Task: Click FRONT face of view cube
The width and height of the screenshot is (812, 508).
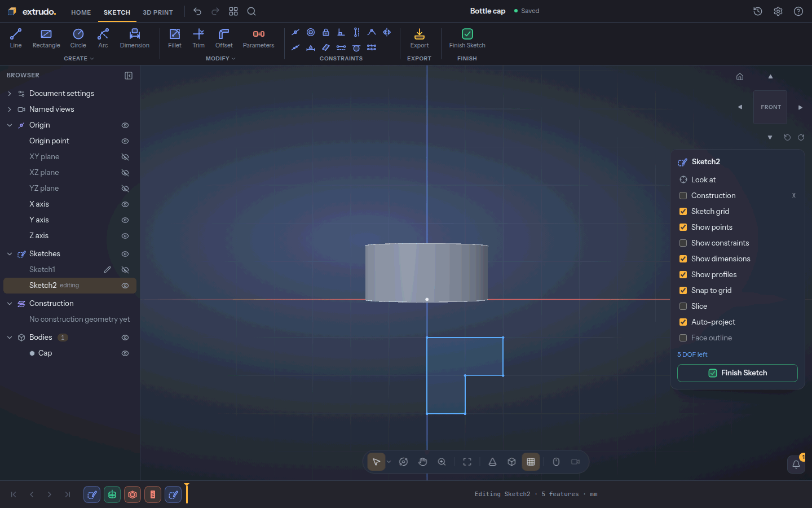Action: tap(770, 107)
